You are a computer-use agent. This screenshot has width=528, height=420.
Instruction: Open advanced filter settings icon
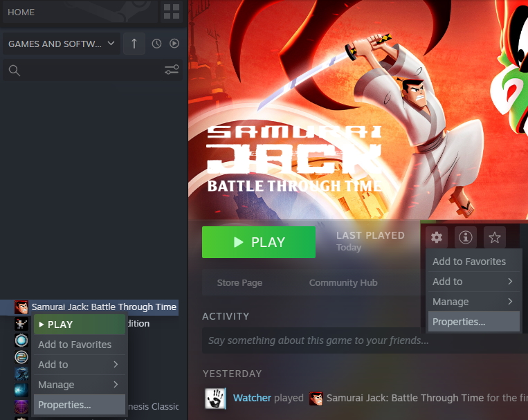(172, 70)
